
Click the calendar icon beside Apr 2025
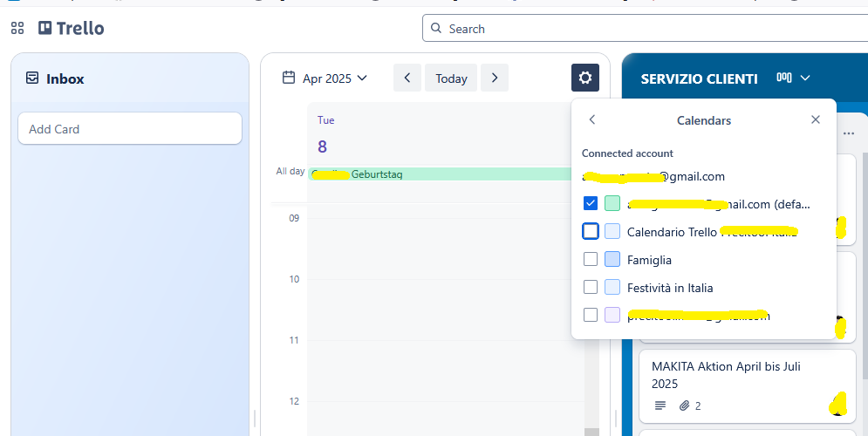pos(289,78)
